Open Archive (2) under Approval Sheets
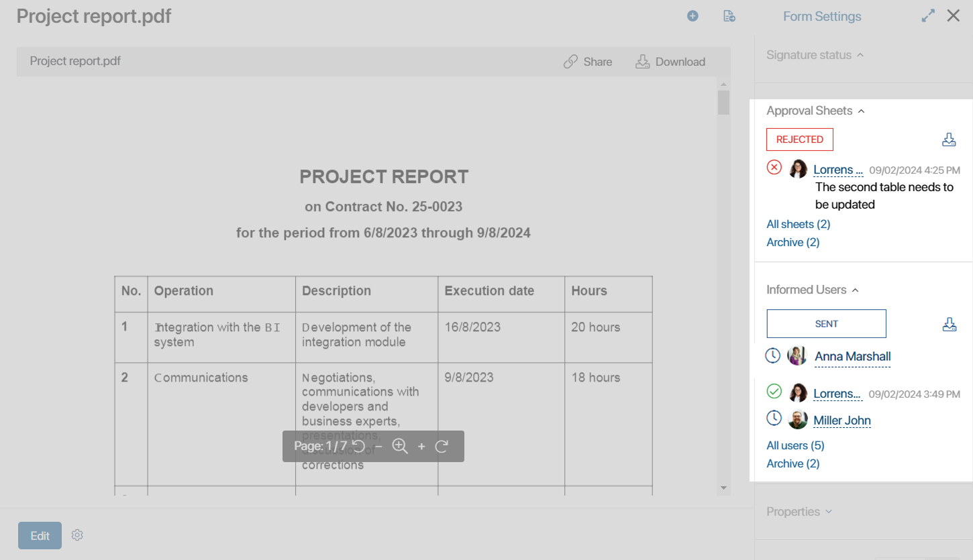 (793, 242)
